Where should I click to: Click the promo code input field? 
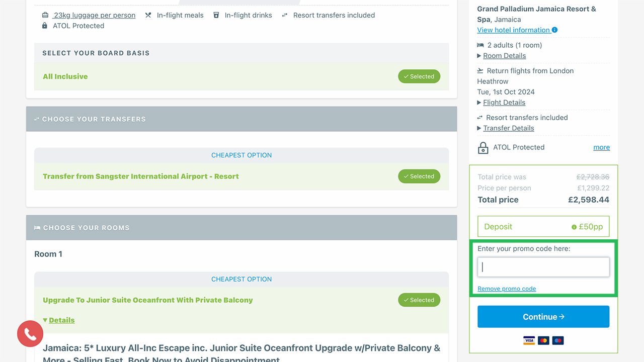point(543,267)
